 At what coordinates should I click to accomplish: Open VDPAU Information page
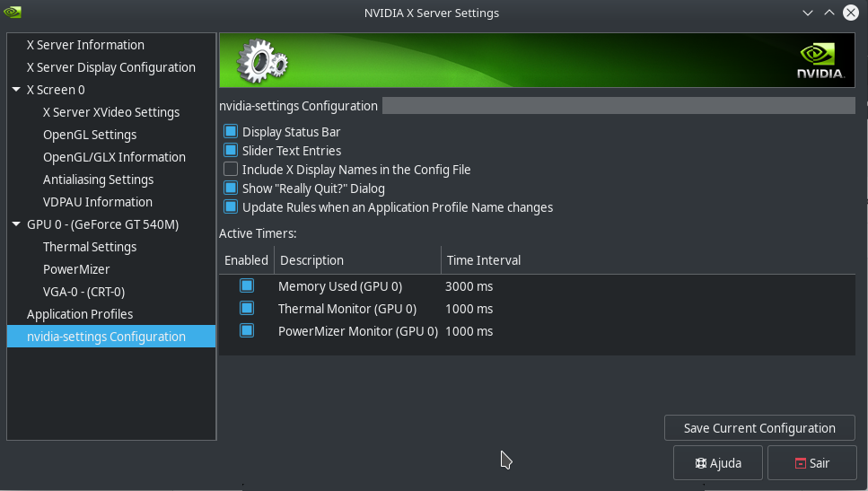(98, 202)
